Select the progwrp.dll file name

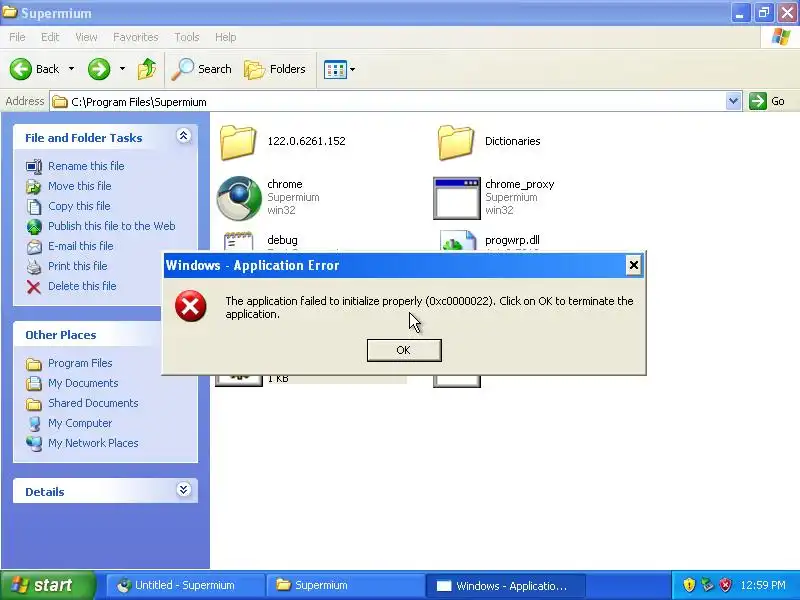(x=512, y=240)
